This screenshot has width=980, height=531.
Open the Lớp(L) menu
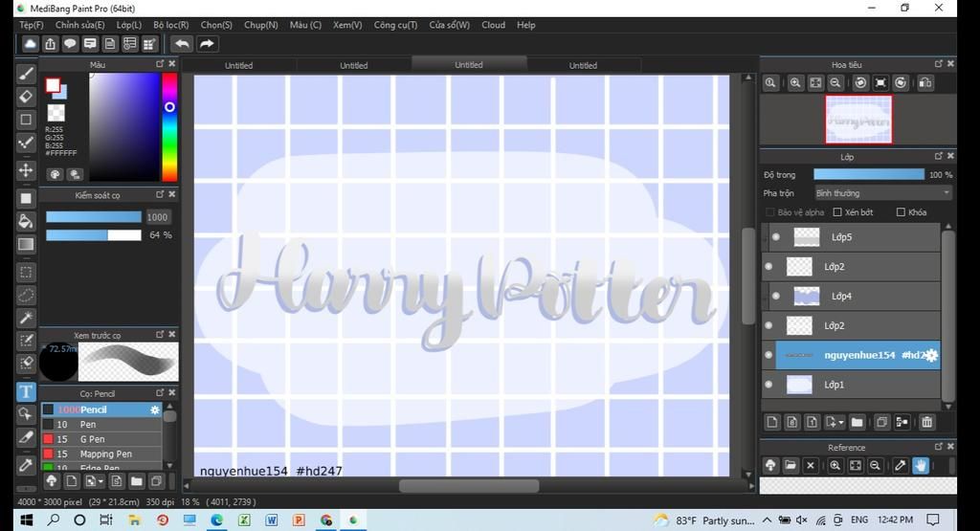click(x=129, y=25)
